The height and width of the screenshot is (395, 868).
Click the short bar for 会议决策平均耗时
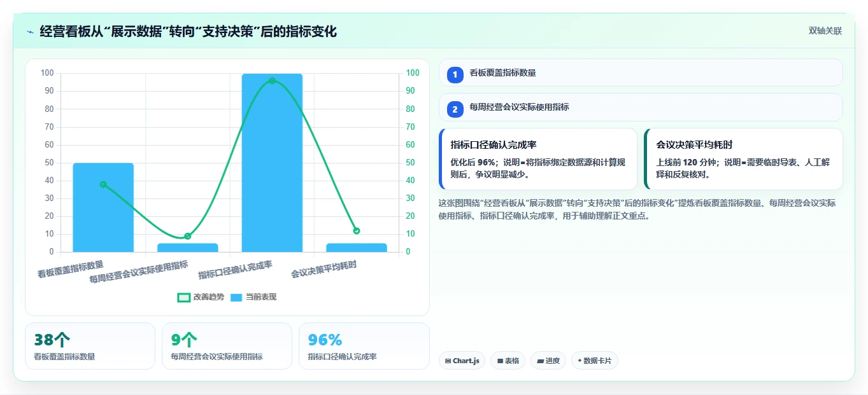point(357,247)
